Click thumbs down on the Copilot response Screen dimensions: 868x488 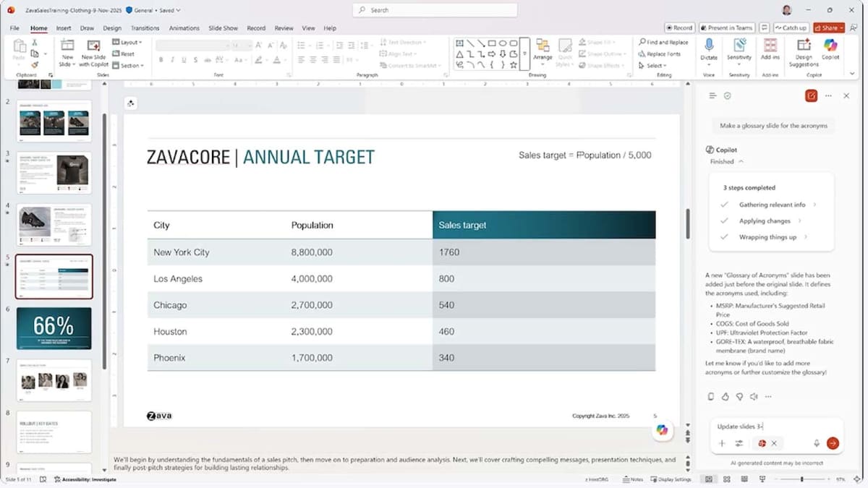point(739,396)
